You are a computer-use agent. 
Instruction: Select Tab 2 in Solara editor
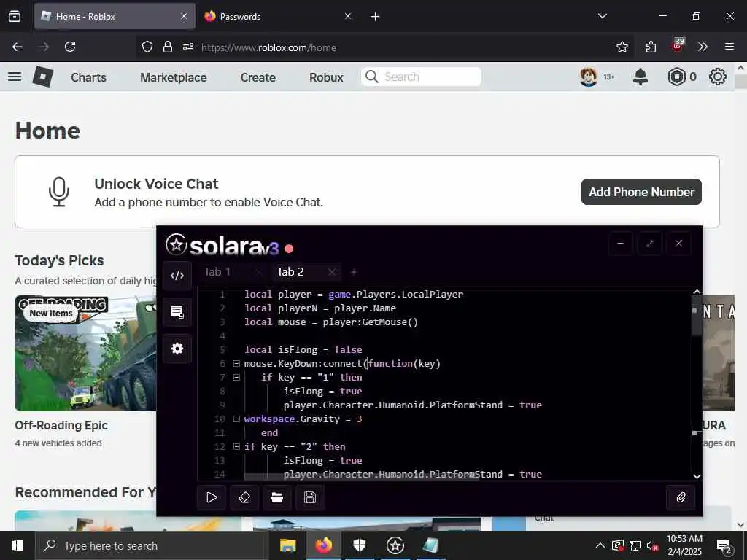(x=290, y=272)
